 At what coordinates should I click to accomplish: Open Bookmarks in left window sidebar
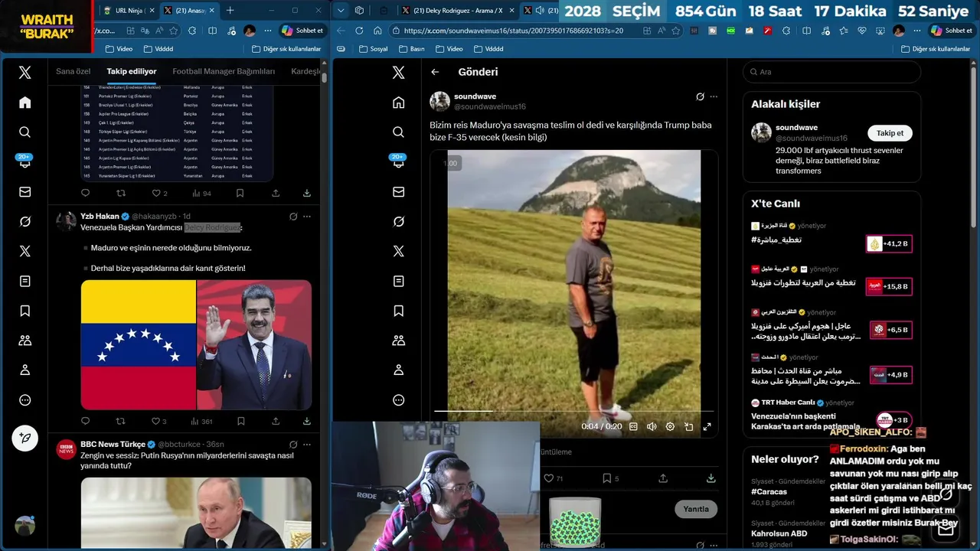coord(25,311)
